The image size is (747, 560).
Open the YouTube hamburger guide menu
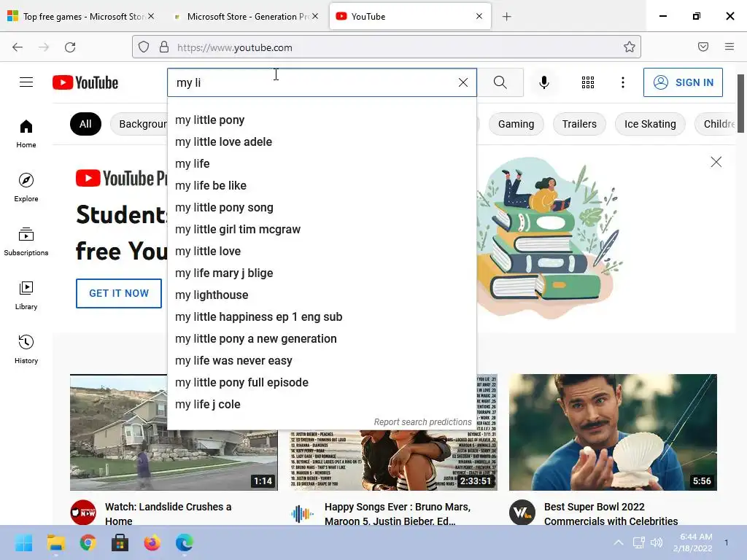pyautogui.click(x=26, y=82)
